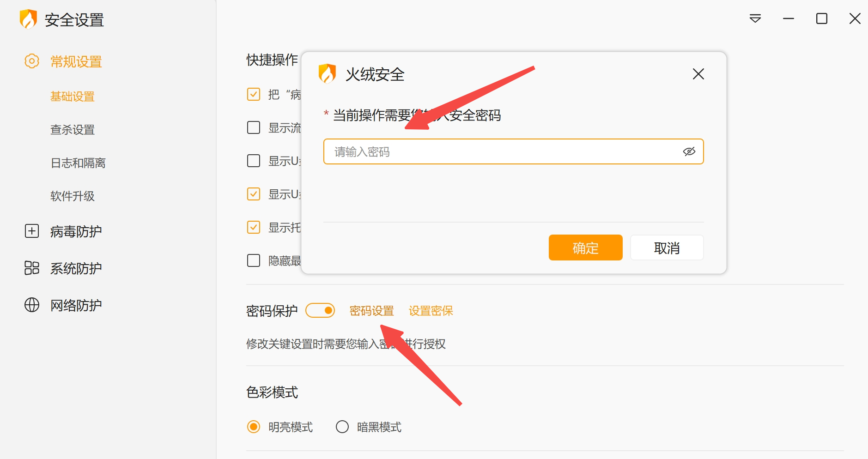Click the gear icon beside 常规设置

point(32,61)
